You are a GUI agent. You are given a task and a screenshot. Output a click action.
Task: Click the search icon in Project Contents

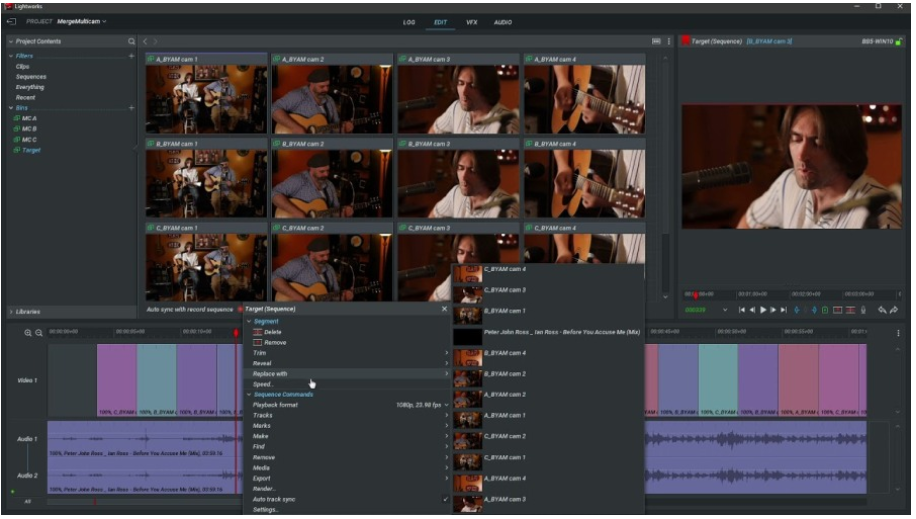pyautogui.click(x=131, y=41)
